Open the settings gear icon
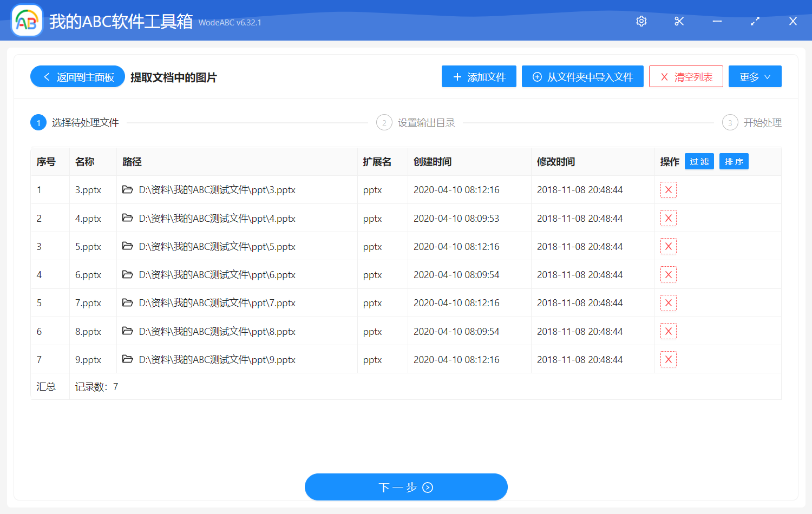Viewport: 812px width, 514px height. point(641,21)
